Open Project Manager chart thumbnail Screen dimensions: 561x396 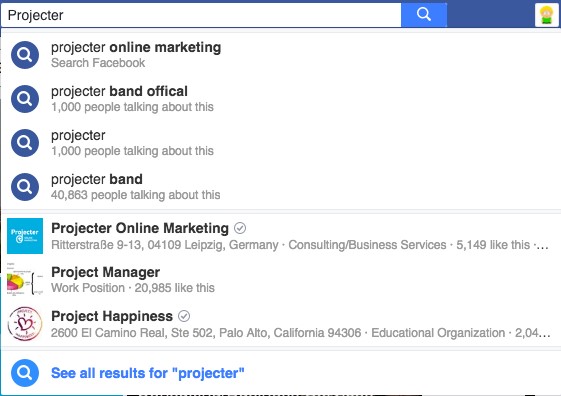[x=25, y=279]
